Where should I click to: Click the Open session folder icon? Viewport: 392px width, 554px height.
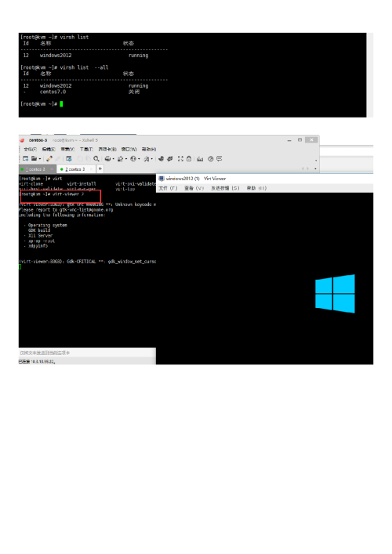pos(34,158)
